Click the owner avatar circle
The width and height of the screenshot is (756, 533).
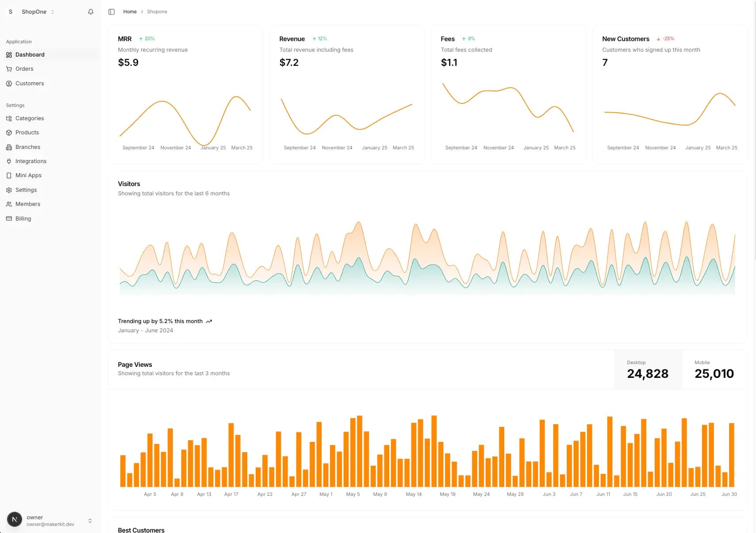15,520
